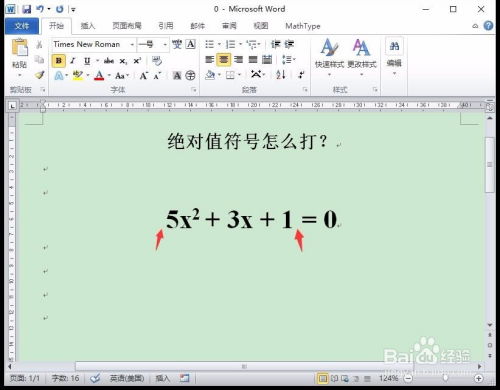Click the Strikethrough abc icon

[x=109, y=61]
